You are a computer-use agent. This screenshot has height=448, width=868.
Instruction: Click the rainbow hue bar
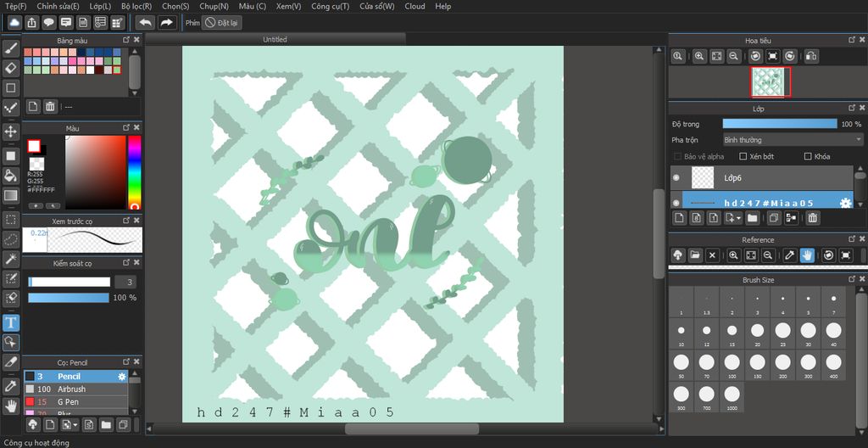135,172
